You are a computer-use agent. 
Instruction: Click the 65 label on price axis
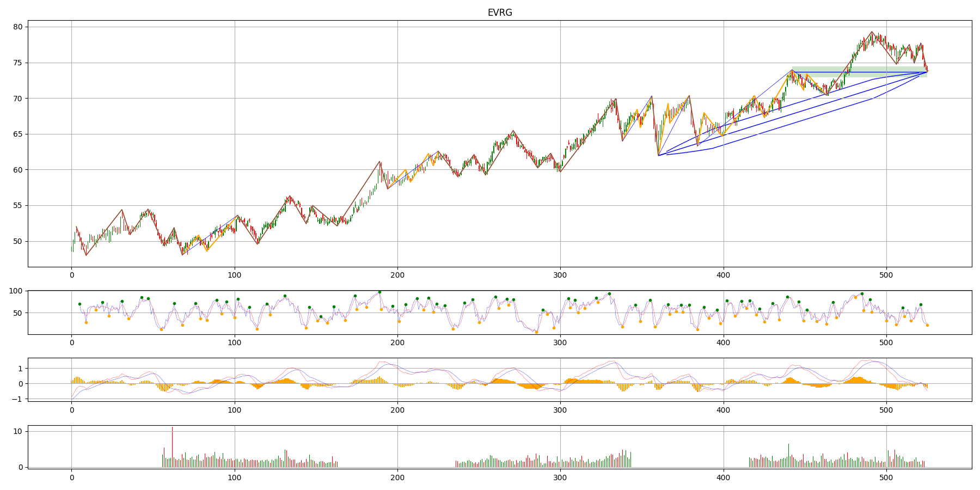(x=17, y=134)
